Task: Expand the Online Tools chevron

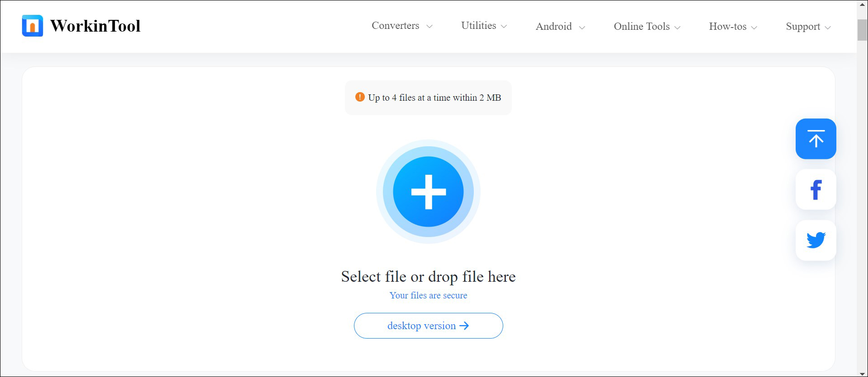Action: 677,28
